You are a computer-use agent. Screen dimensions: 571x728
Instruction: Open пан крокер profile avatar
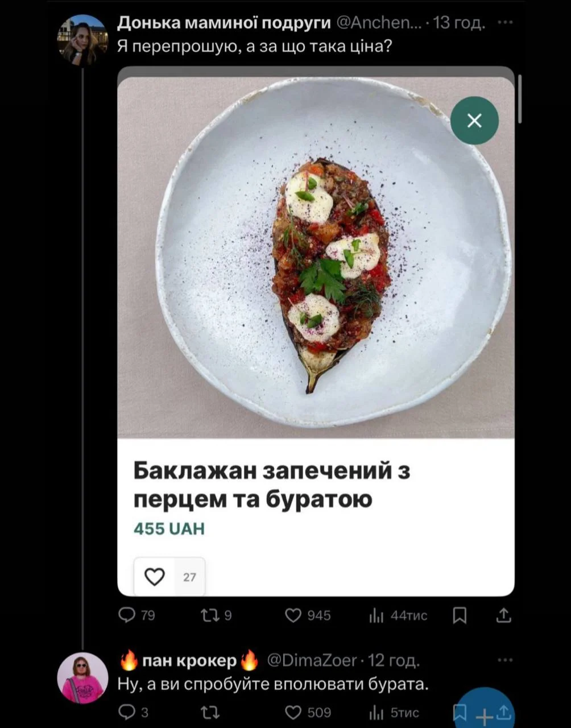pos(82,677)
